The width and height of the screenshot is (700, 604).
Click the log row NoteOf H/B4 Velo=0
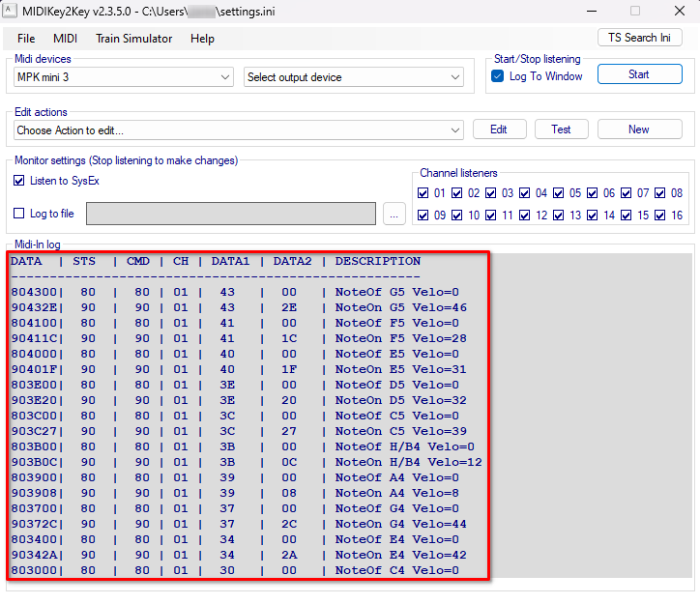243,446
